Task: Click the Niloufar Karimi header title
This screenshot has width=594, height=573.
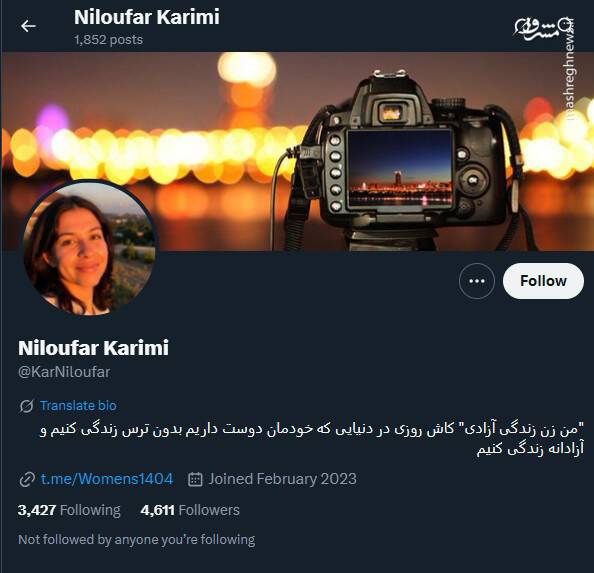Action: pos(147,17)
